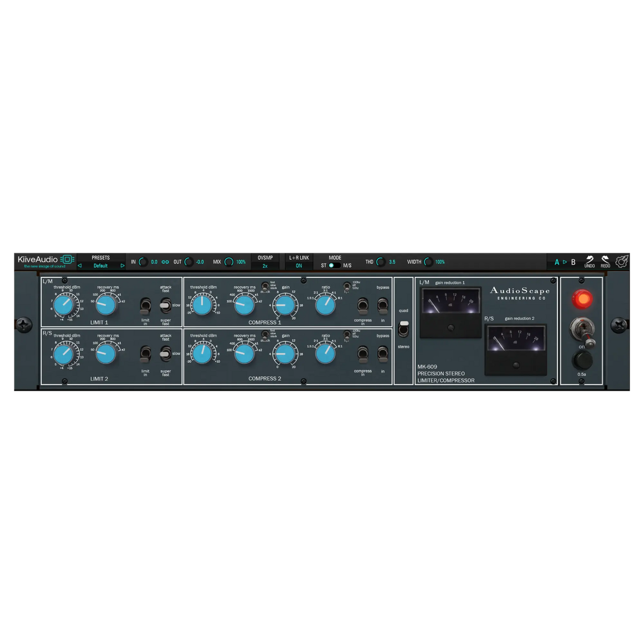
Task: Click the WIDTH knob
Action: 428,262
